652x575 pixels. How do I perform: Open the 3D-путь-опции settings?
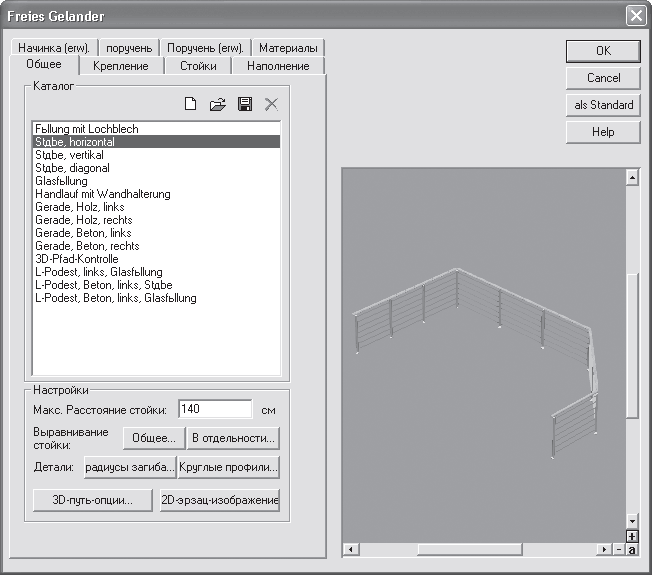93,499
